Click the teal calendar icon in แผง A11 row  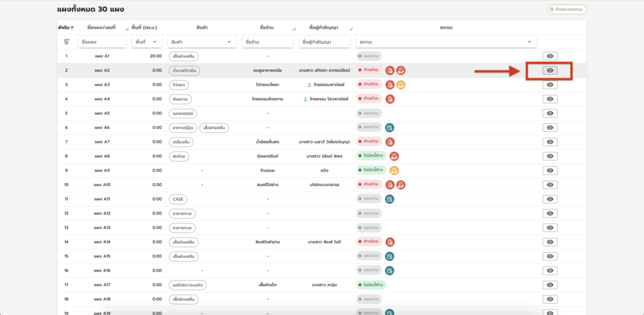tap(390, 199)
